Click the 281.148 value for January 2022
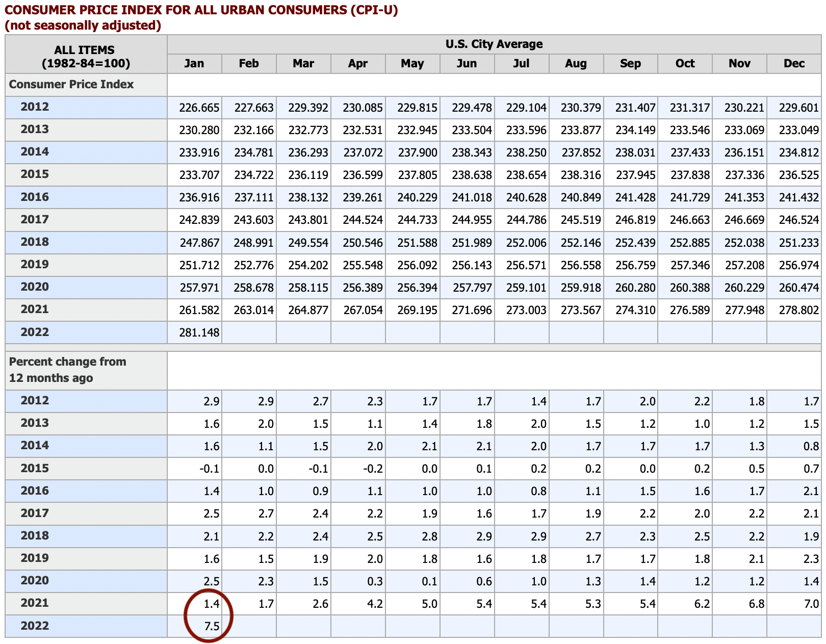The image size is (826, 644). (199, 333)
